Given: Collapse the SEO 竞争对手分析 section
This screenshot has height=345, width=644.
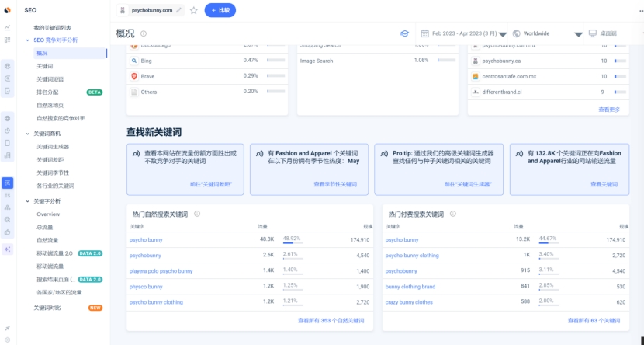Looking at the screenshot, I should 27,40.
